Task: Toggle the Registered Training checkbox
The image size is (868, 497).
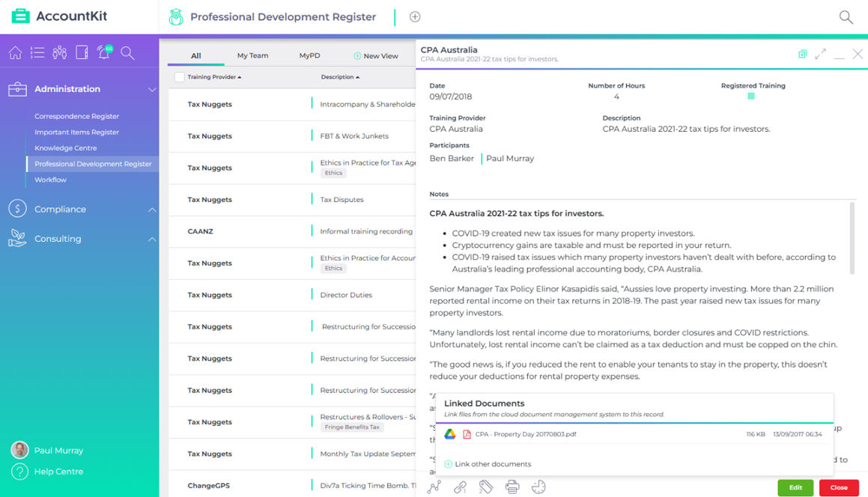Action: pyautogui.click(x=751, y=97)
